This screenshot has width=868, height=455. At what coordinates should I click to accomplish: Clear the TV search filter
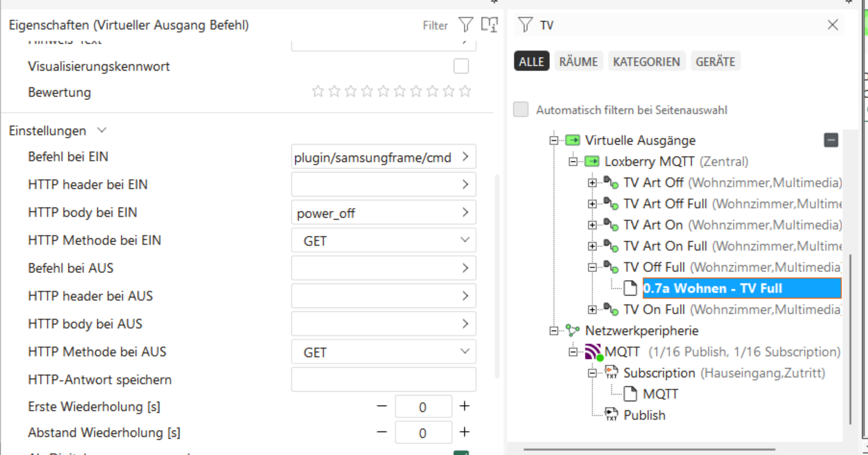[833, 25]
